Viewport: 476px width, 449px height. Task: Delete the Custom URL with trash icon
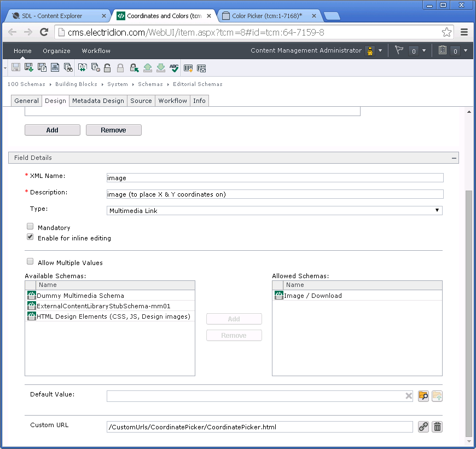(x=437, y=427)
